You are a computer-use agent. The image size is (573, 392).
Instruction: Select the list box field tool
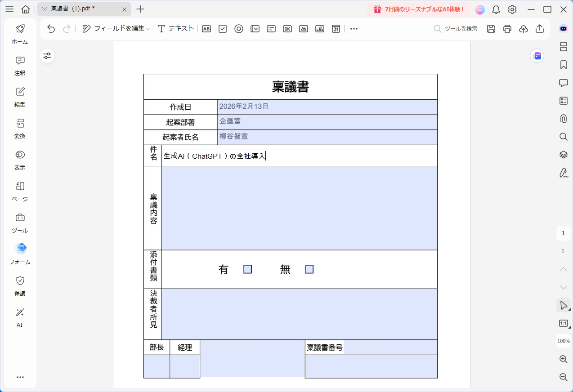(271, 28)
